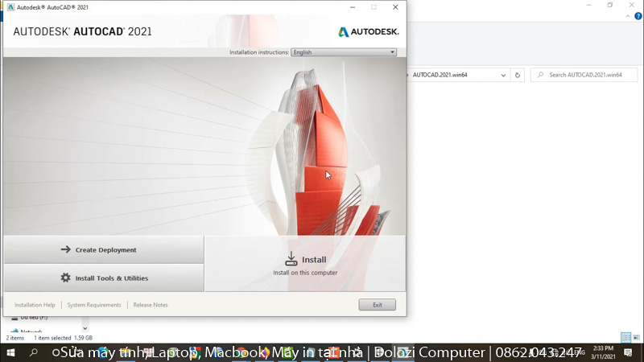This screenshot has width=644, height=362.
Task: Click the taskbar search magnifier icon
Action: tap(34, 353)
